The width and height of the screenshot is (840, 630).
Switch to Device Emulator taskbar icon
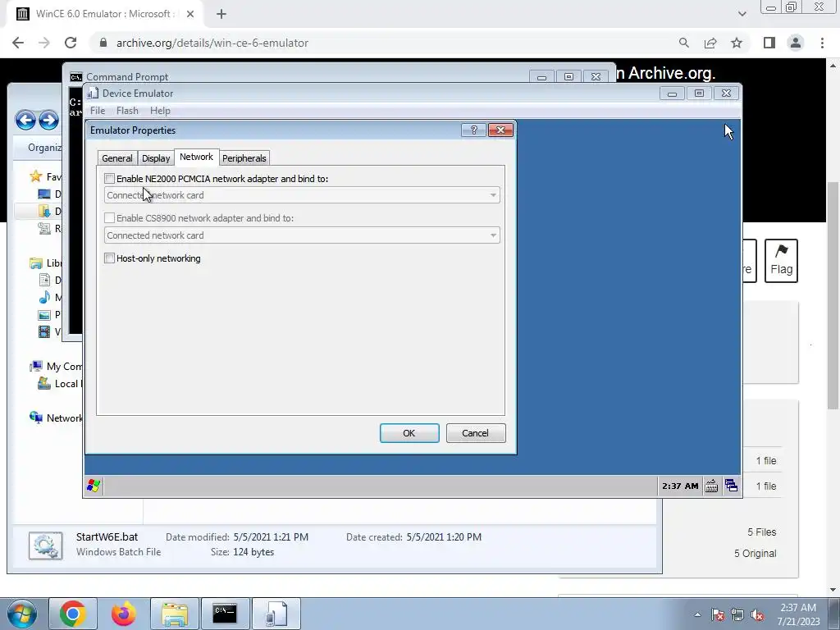(x=276, y=614)
